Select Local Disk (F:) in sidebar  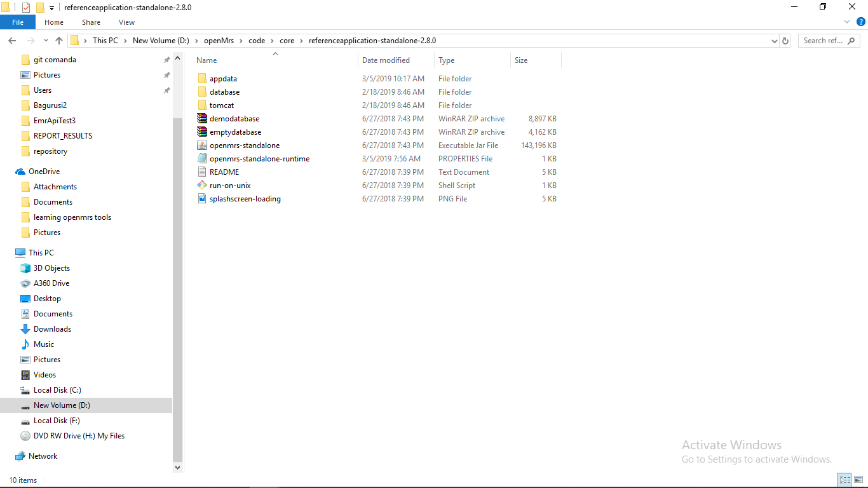tap(57, 421)
